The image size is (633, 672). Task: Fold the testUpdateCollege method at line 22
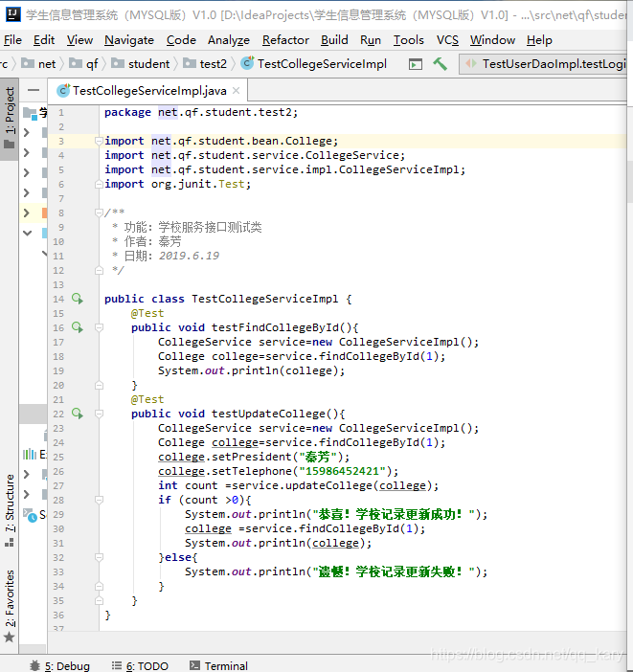coord(99,414)
